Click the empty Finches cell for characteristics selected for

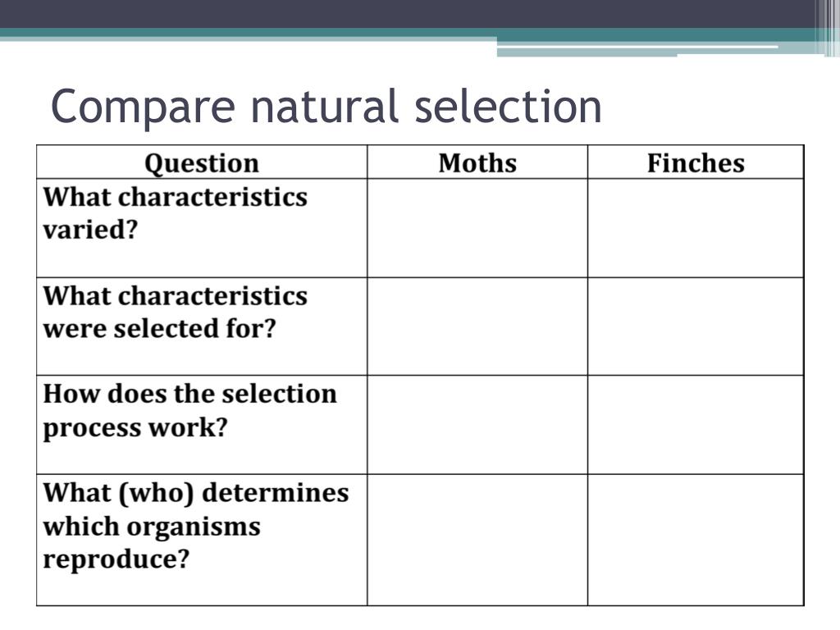(696, 326)
